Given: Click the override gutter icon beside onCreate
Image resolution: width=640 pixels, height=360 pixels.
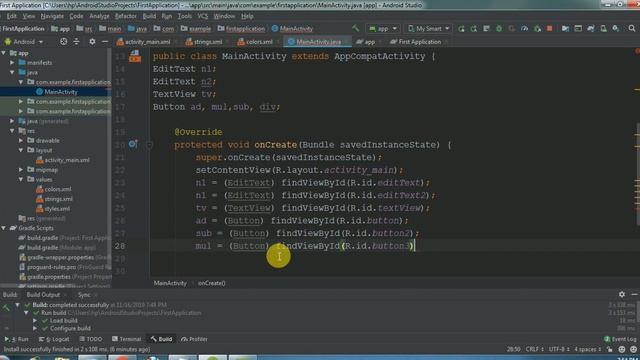Looking at the screenshot, I should [x=133, y=144].
